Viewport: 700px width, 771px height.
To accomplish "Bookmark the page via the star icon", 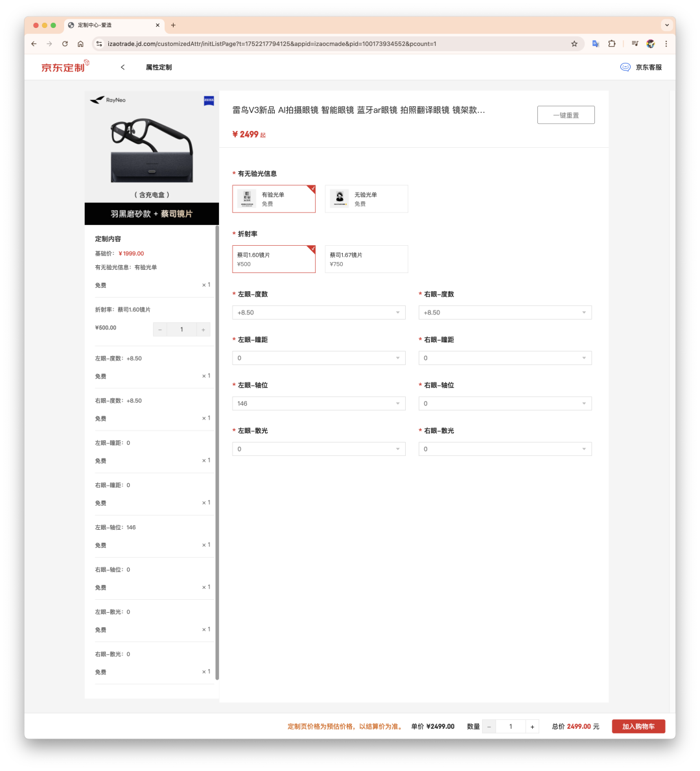I will [x=574, y=43].
